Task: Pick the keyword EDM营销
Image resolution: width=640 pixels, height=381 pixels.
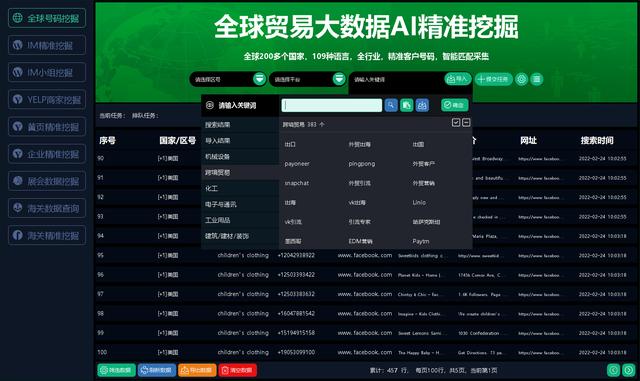Action: tap(360, 241)
